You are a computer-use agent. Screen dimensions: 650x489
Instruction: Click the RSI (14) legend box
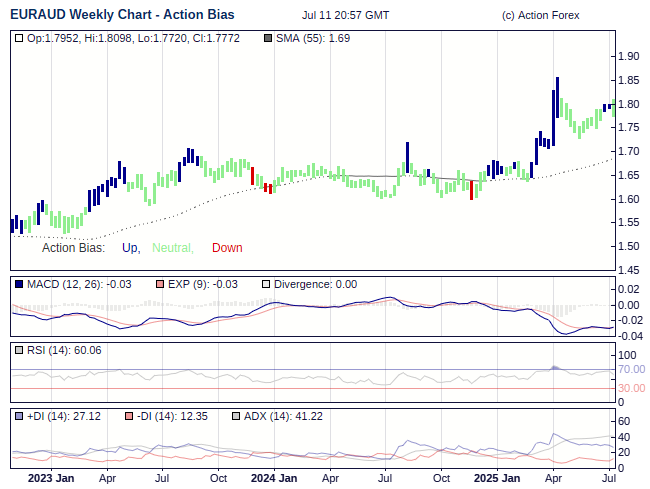click(19, 350)
